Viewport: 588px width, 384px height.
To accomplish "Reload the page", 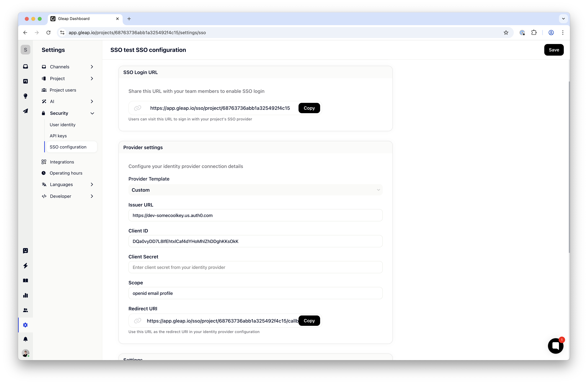I will click(x=48, y=33).
